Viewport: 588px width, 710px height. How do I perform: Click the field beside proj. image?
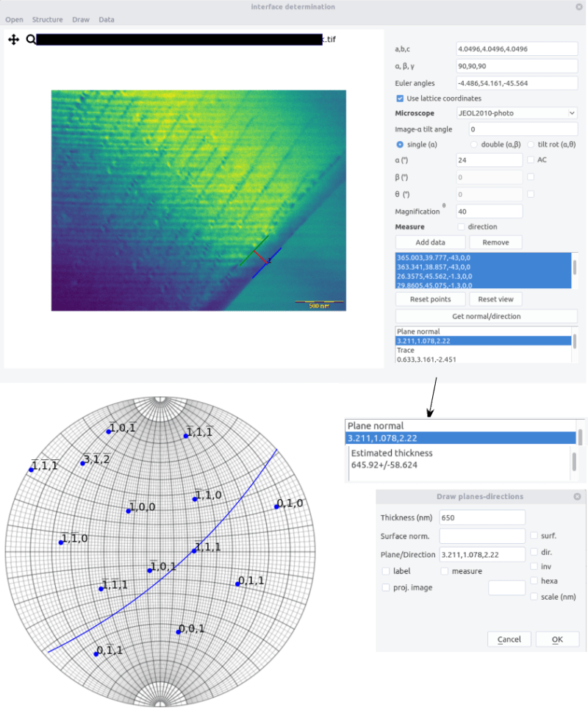tap(506, 588)
